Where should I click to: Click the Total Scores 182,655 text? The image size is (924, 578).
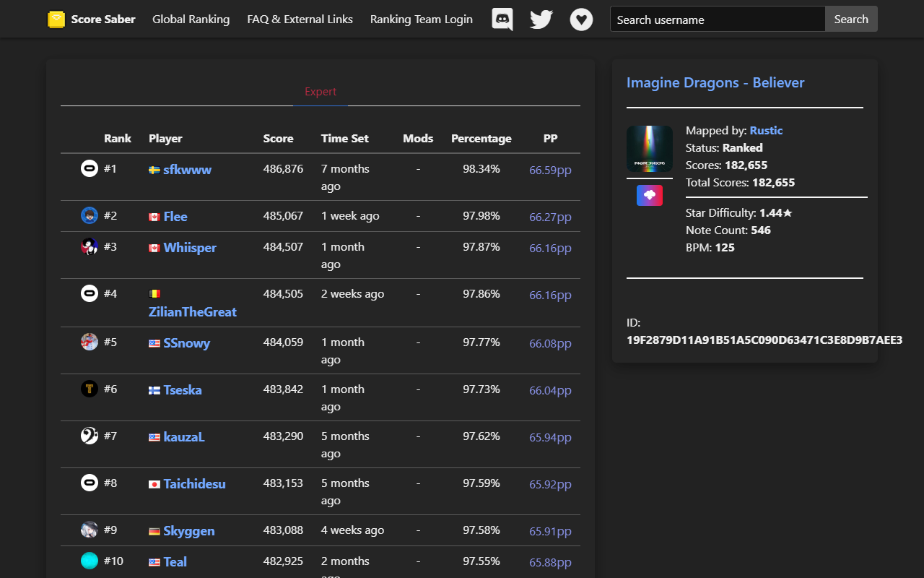point(741,183)
